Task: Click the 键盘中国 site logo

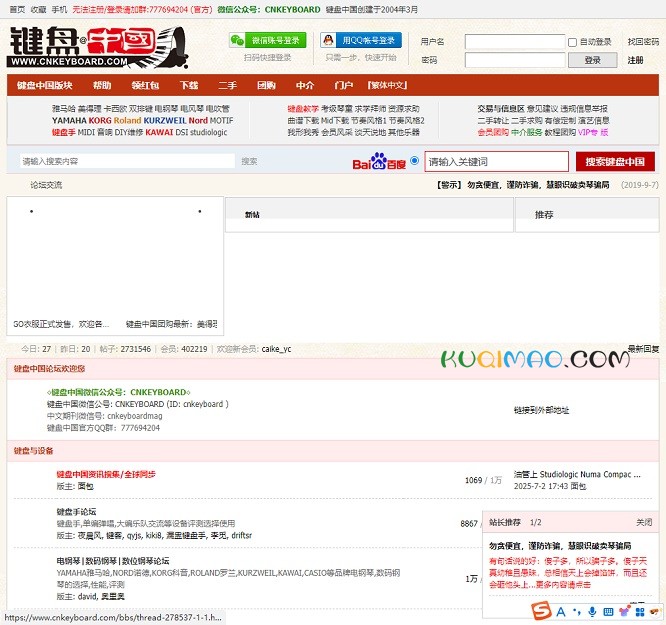Action: 98,47
